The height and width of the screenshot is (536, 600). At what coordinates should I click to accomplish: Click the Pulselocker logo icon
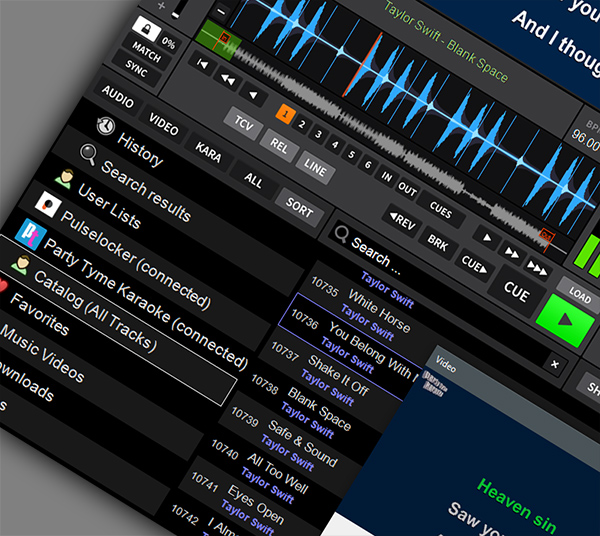(48, 204)
